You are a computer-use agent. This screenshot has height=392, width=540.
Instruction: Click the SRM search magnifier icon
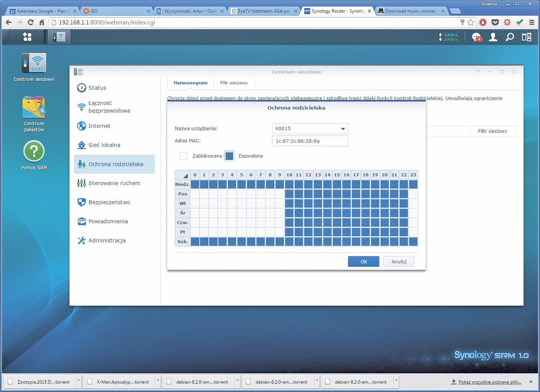[510, 37]
